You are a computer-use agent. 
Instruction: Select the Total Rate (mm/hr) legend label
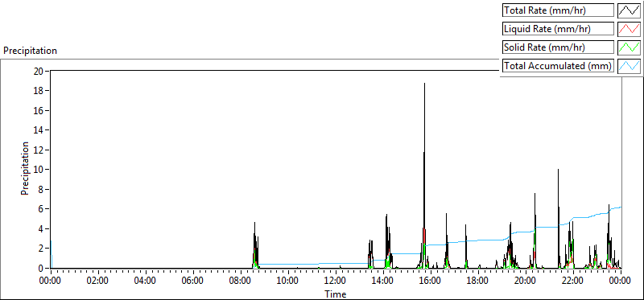click(558, 10)
